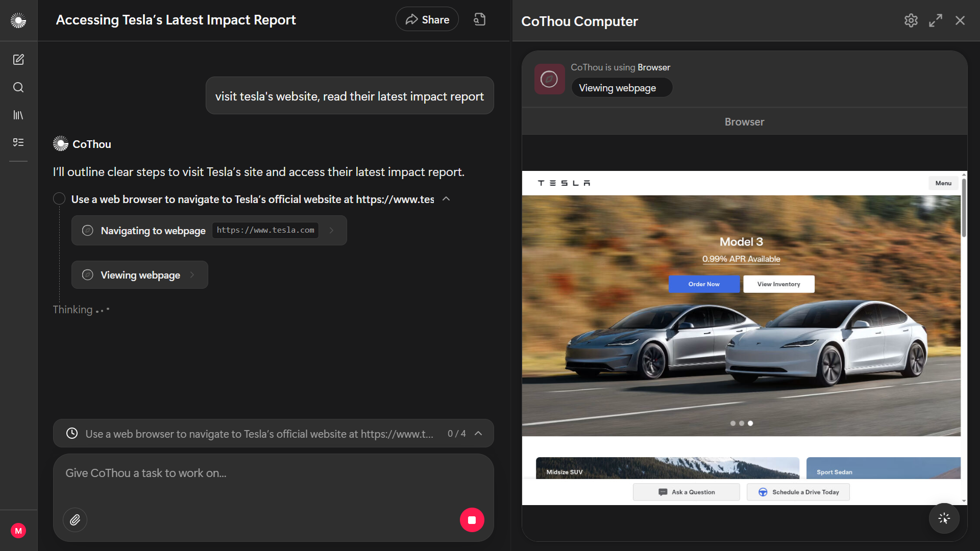980x551 pixels.
Task: Expand the Navigating to webpage entry
Action: pos(331,230)
